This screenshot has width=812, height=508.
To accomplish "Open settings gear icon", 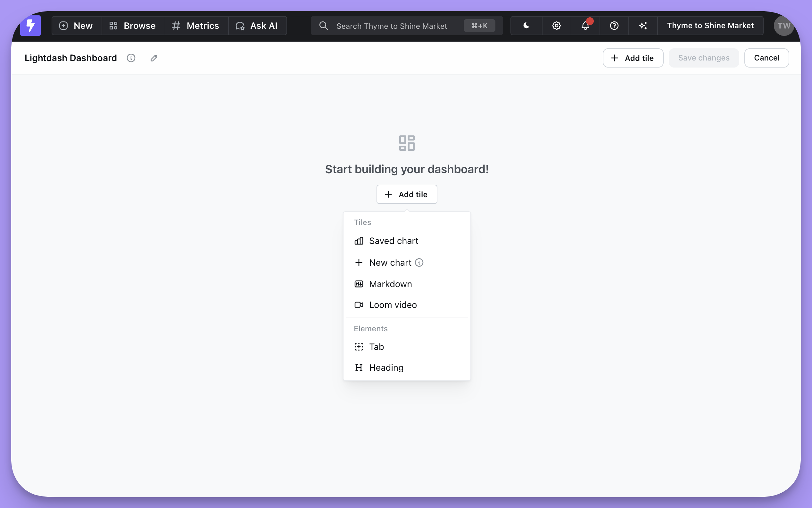I will (557, 26).
